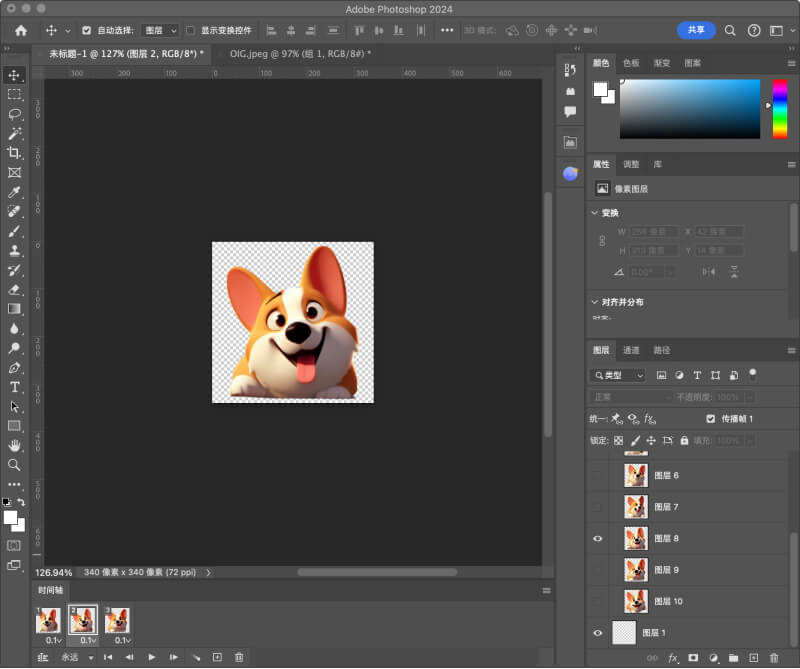This screenshot has height=669, width=800.
Task: Click the rainbow hue slider strip
Action: click(x=779, y=109)
